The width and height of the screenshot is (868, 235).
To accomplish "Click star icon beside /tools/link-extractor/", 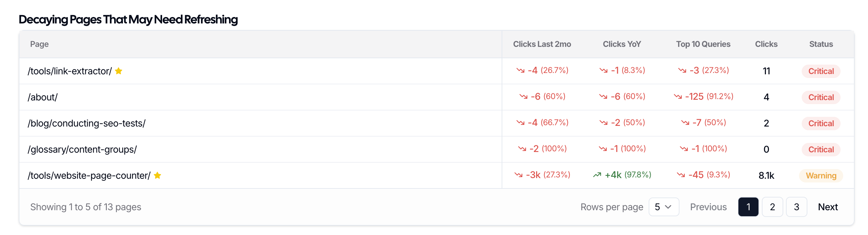I will tap(119, 71).
